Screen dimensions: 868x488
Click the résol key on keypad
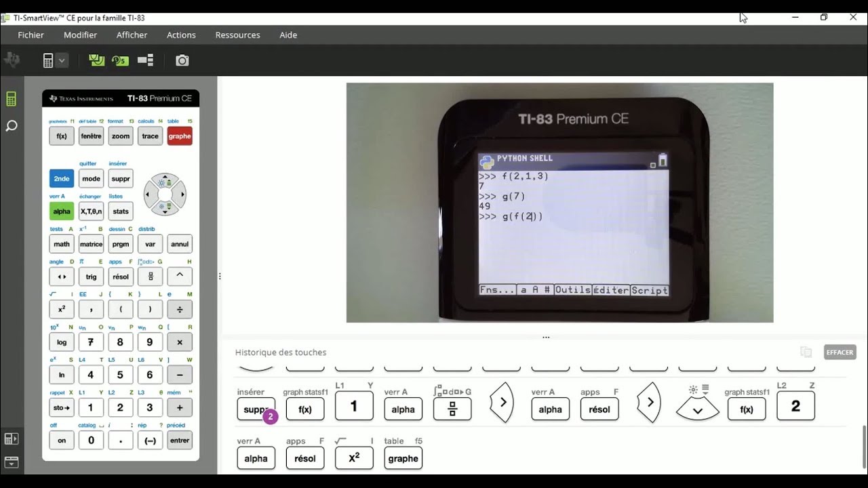pyautogui.click(x=121, y=277)
